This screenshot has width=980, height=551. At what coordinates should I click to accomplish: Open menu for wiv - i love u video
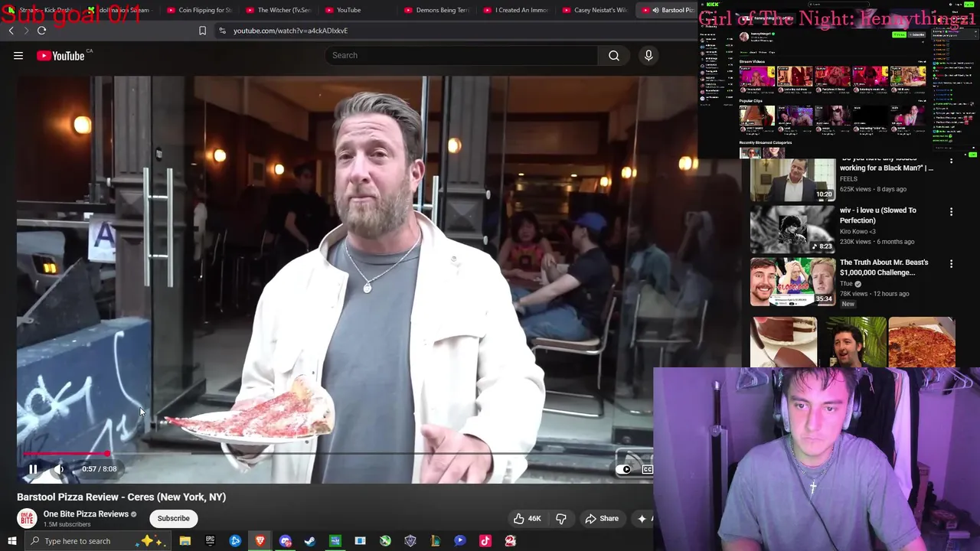point(951,212)
